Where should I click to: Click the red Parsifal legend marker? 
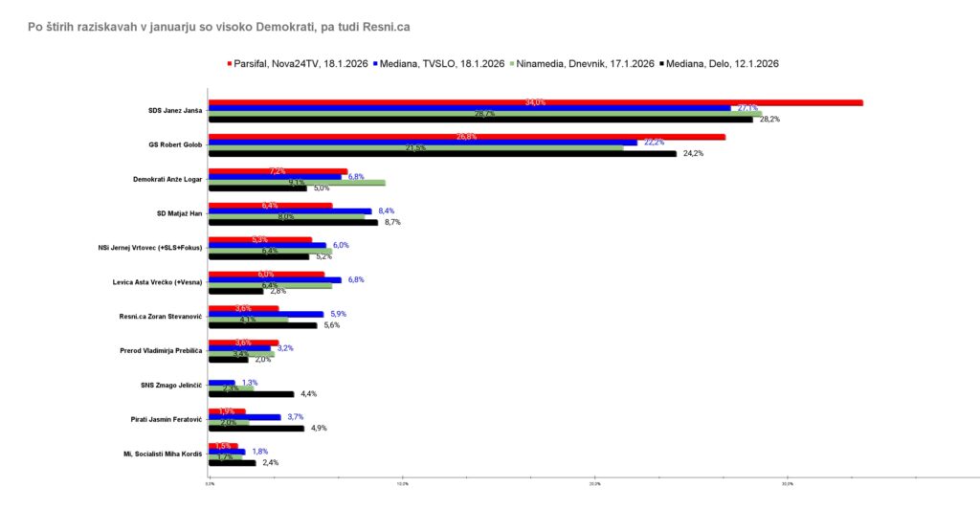pos(229,64)
